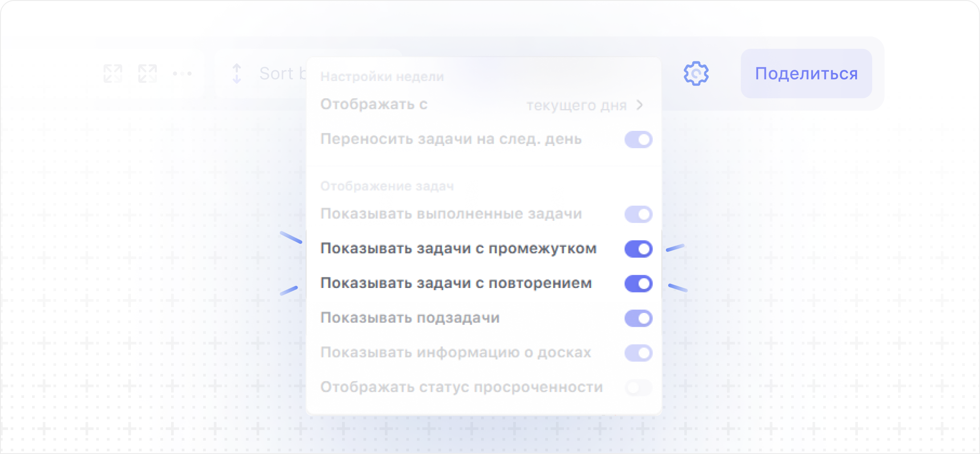Click the Настройки недели section header

382,77
